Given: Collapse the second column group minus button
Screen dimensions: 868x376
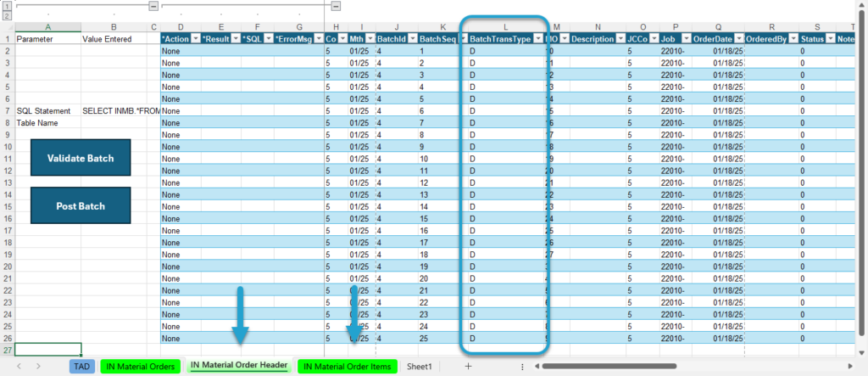Looking at the screenshot, I should [x=336, y=6].
